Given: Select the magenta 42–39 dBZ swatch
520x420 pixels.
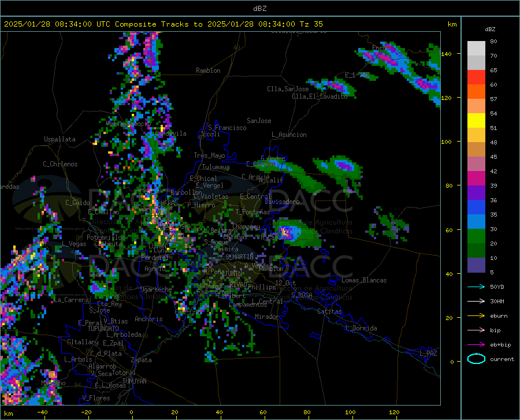Looking at the screenshot, I should coord(476,179).
